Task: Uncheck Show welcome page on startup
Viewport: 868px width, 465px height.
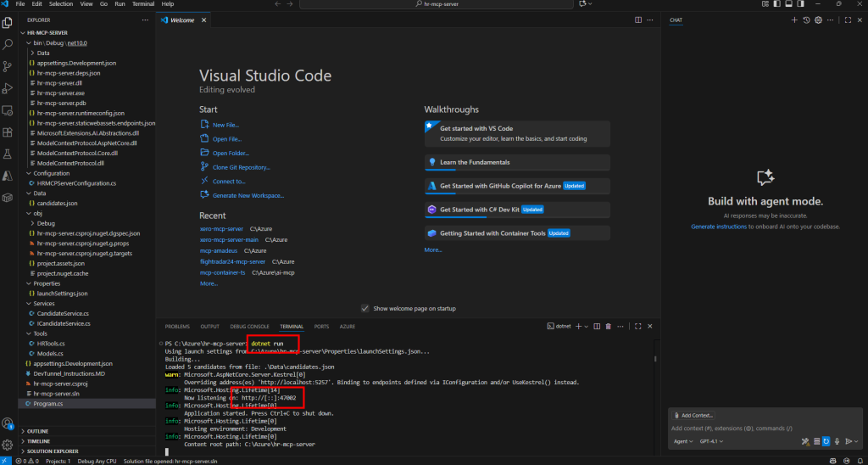Action: (x=365, y=308)
